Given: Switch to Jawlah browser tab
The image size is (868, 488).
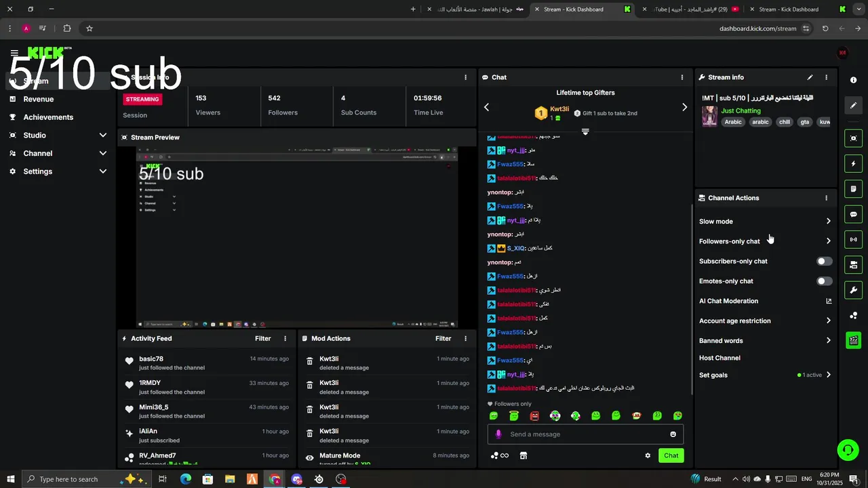Looking at the screenshot, I should pos(476,9).
